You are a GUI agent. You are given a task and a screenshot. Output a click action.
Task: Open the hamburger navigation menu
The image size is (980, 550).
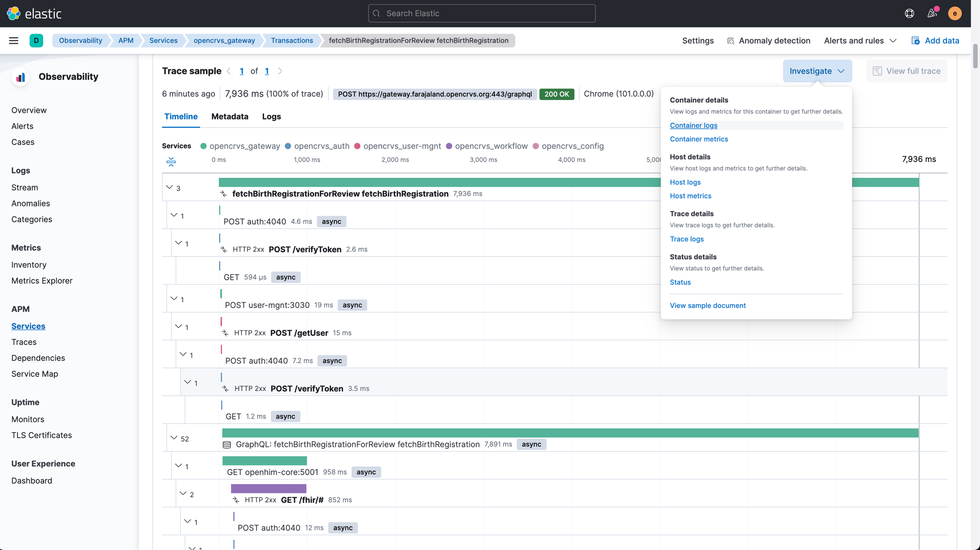click(14, 40)
